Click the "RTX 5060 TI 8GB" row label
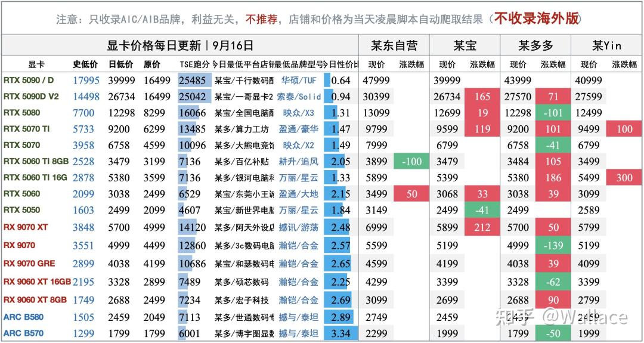Viewport: 644px width, 343px height. point(36,162)
